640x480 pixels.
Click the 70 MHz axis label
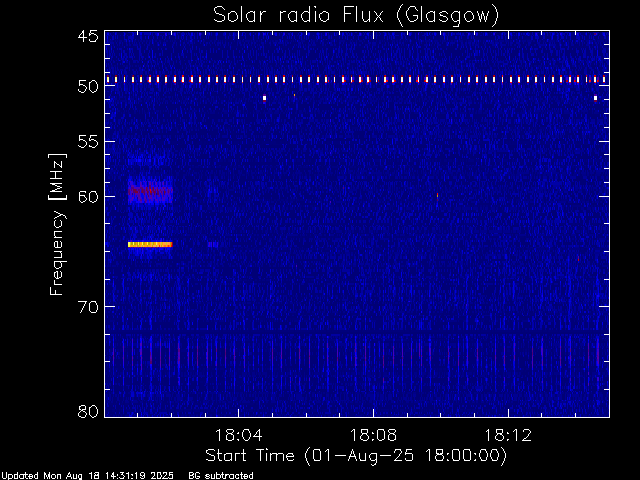[88, 307]
